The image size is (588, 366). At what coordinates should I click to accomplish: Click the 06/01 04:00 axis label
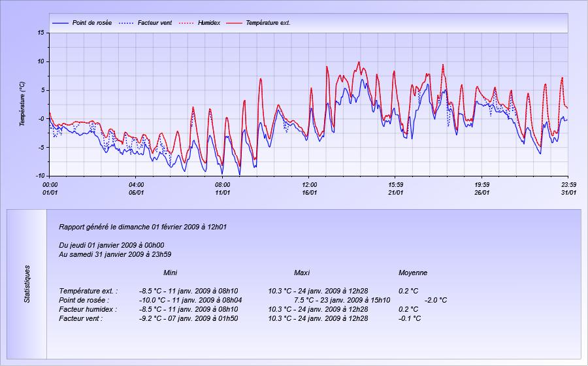tap(136, 189)
